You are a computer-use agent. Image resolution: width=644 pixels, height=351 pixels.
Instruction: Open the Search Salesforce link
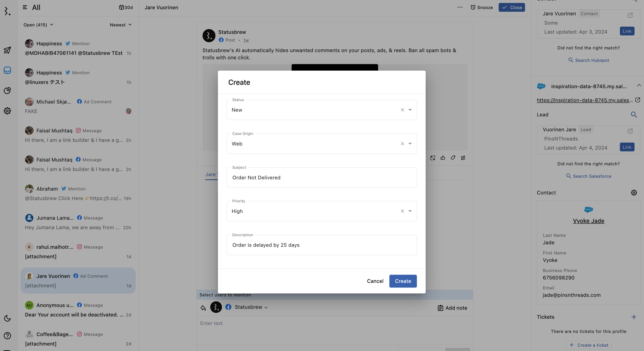(x=588, y=176)
